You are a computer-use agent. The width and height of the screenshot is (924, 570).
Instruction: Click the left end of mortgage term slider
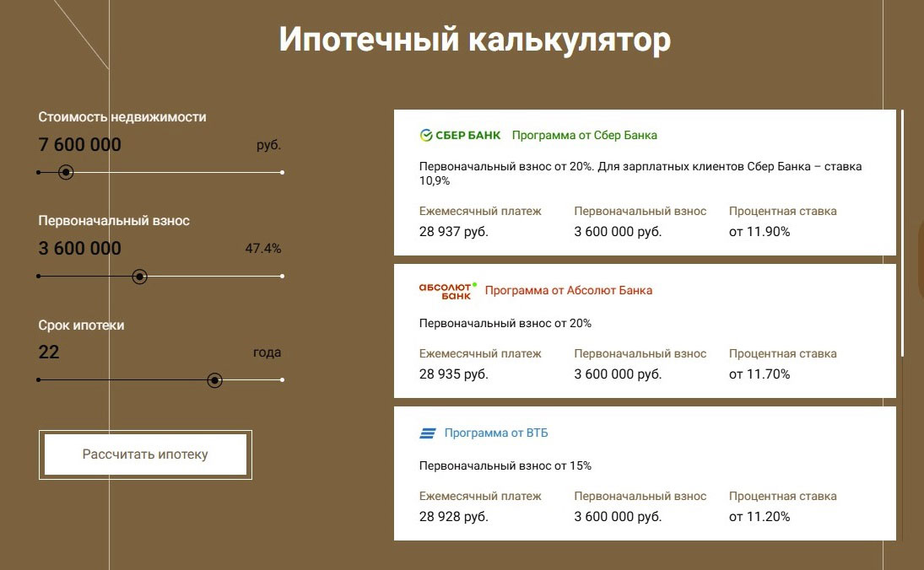(x=39, y=380)
